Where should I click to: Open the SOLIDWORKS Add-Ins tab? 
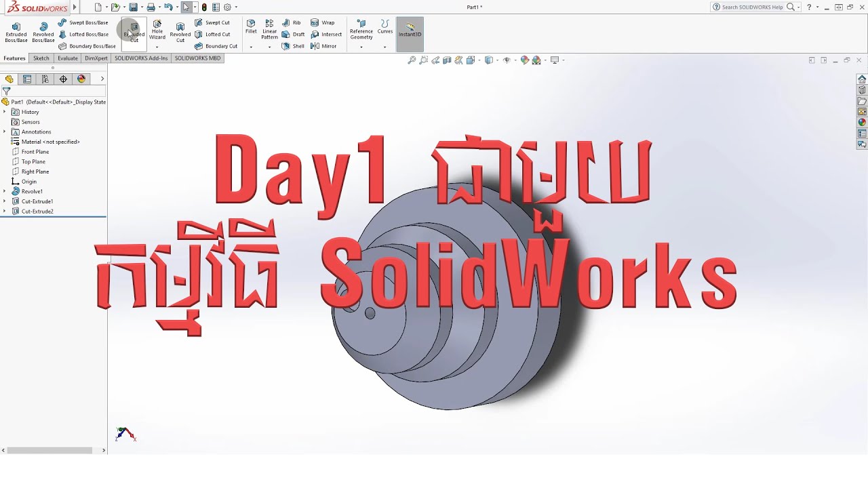point(141,58)
